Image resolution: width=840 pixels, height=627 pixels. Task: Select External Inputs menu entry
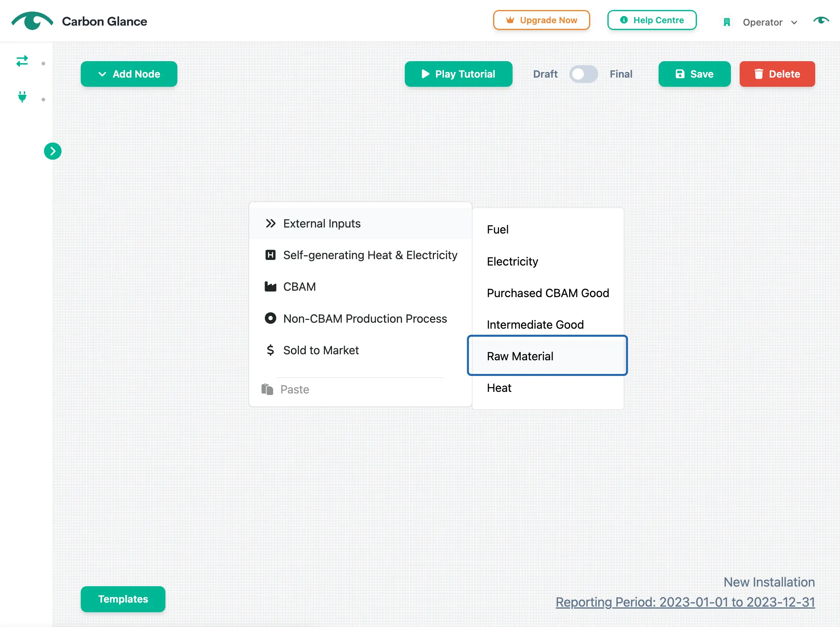point(360,224)
